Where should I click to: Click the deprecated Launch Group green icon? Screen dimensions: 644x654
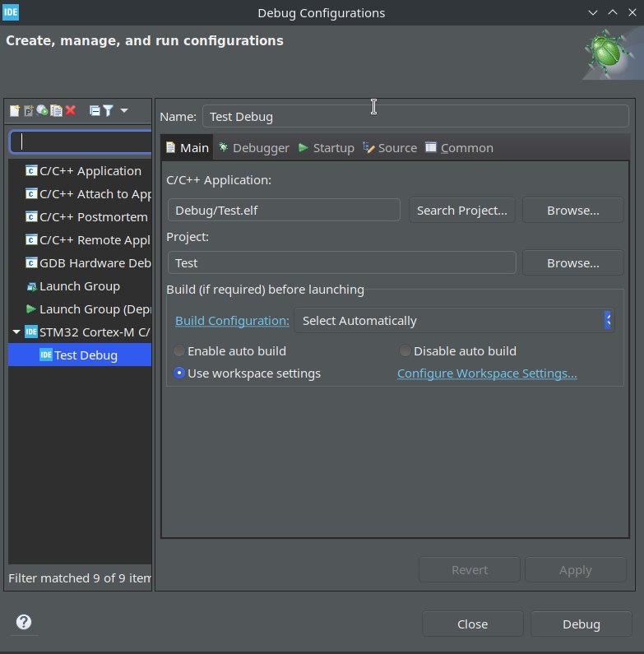pyautogui.click(x=31, y=309)
